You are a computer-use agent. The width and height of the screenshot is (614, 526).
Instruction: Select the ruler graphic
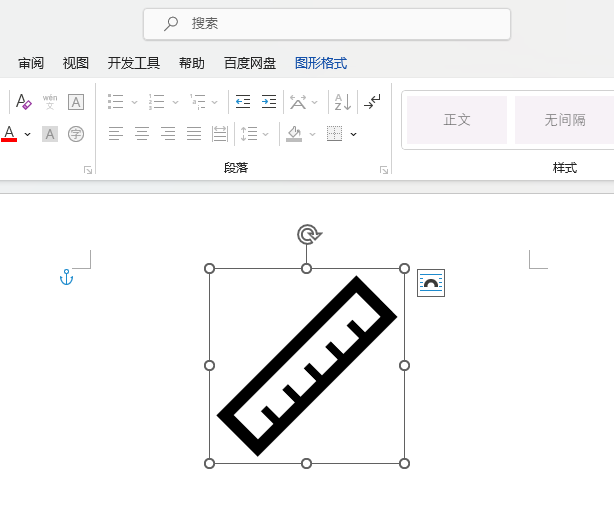click(307, 366)
